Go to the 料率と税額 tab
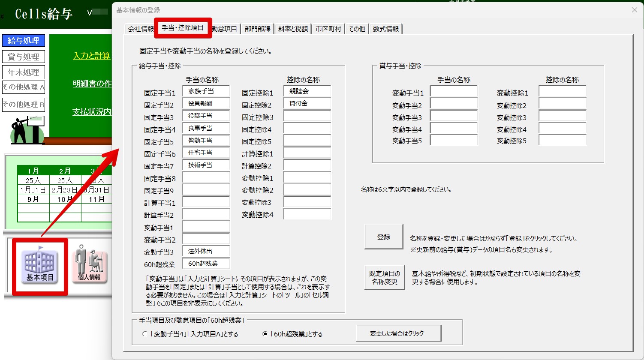 pyautogui.click(x=293, y=29)
